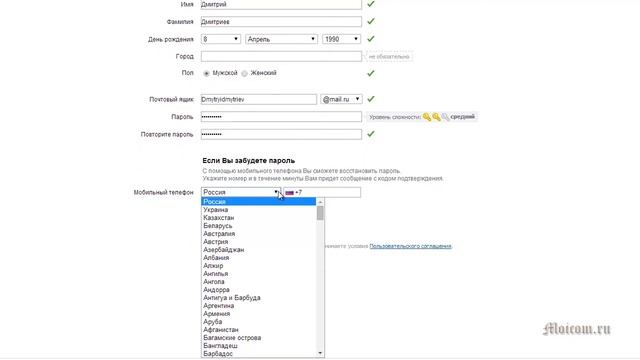Select Беларусь in the country list

pyautogui.click(x=259, y=226)
